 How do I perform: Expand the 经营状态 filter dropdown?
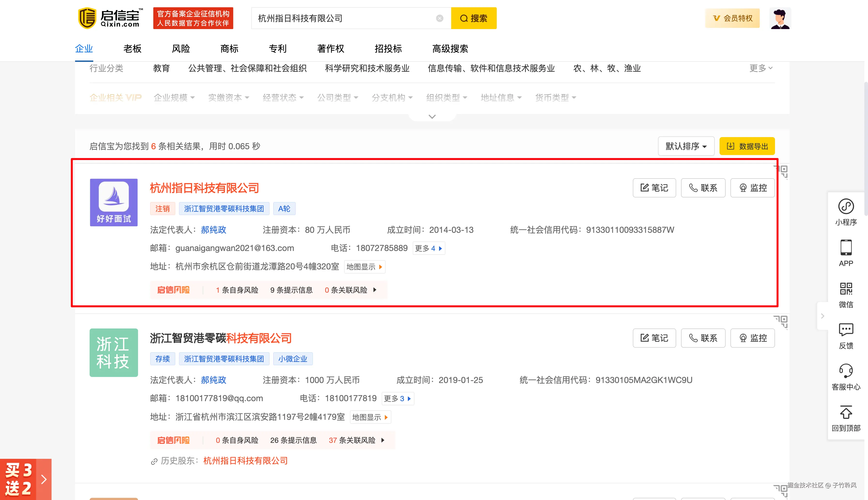point(283,98)
